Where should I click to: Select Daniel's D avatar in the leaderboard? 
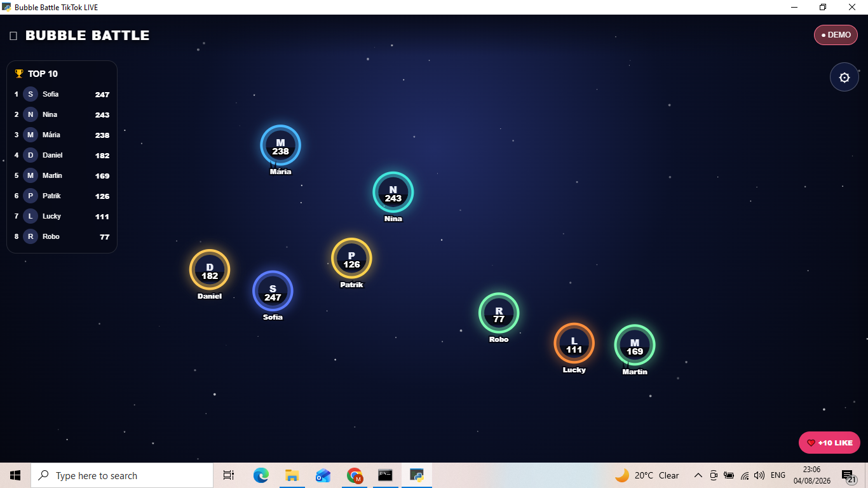point(31,155)
